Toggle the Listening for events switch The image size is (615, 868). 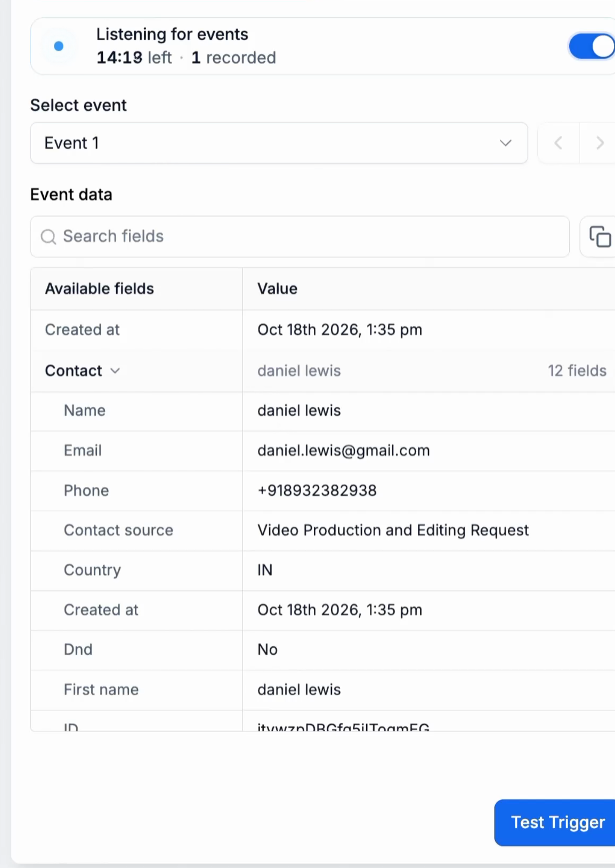(593, 46)
